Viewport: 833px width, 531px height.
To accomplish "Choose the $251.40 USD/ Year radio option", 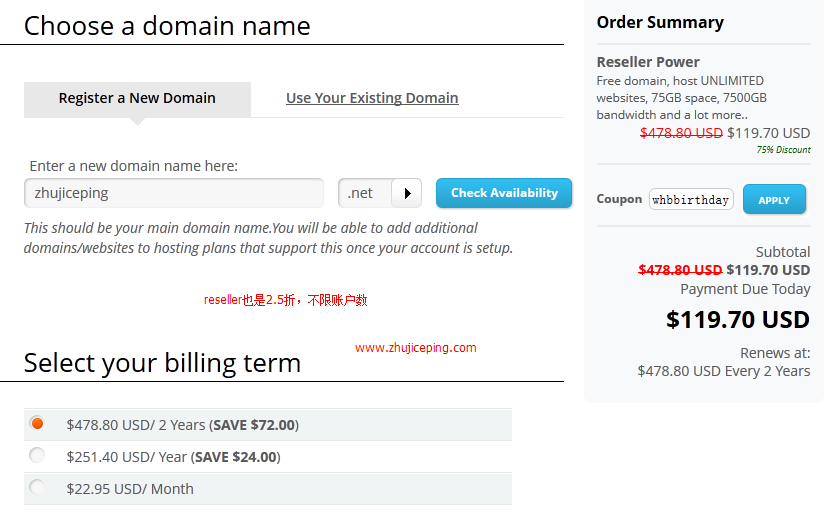I will pos(37,455).
